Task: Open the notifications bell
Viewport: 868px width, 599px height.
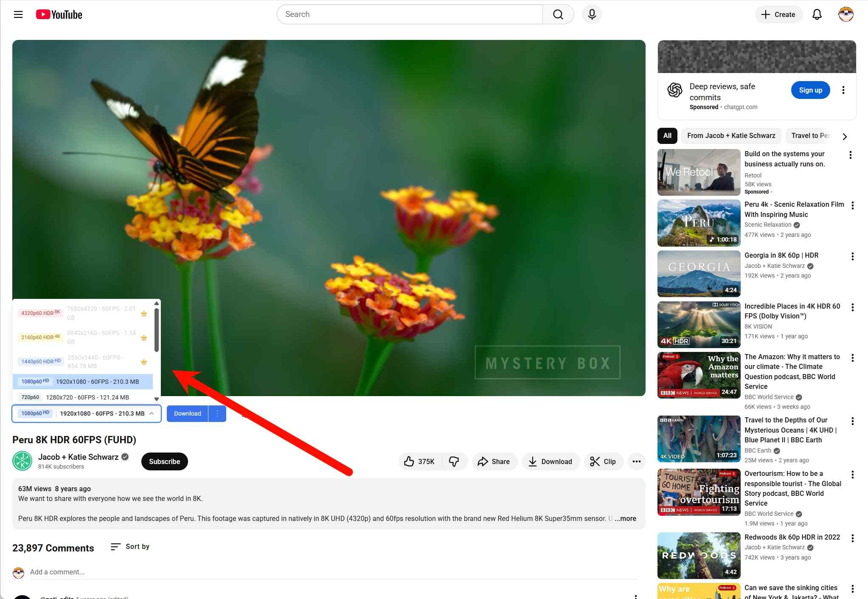Action: pyautogui.click(x=817, y=14)
